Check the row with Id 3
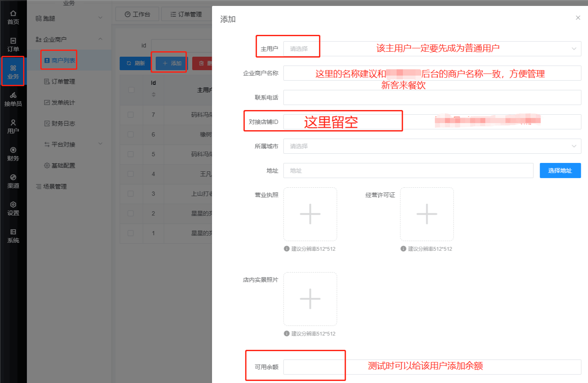This screenshot has width=588, height=383. pyautogui.click(x=131, y=194)
